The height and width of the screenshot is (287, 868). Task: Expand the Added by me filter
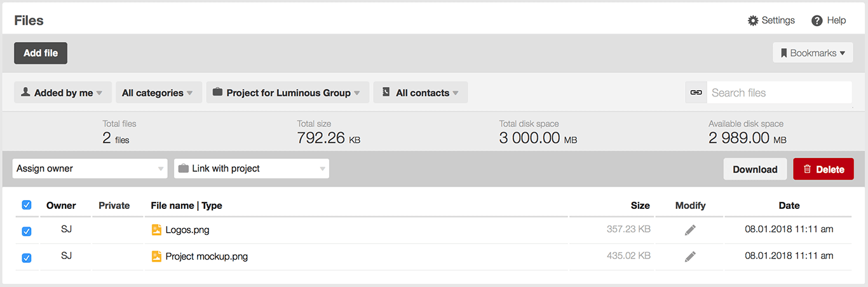[62, 93]
